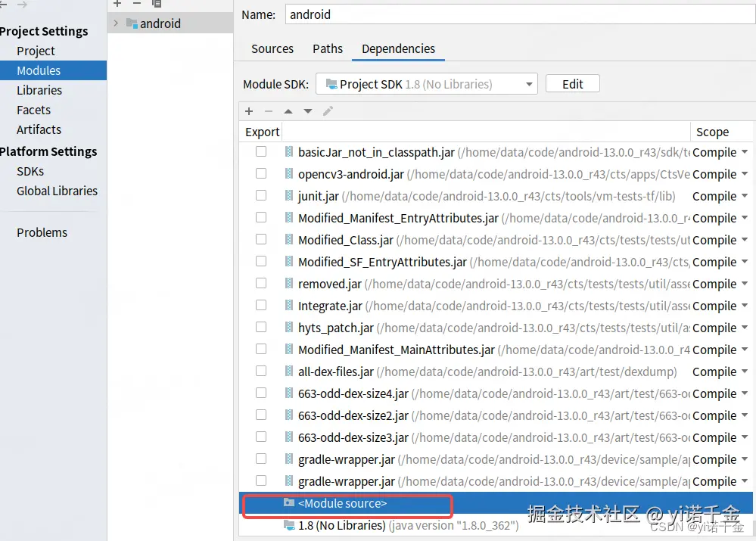
Task: Click jar icon for 663-odd-dex-size2.jar
Action: 289,415
